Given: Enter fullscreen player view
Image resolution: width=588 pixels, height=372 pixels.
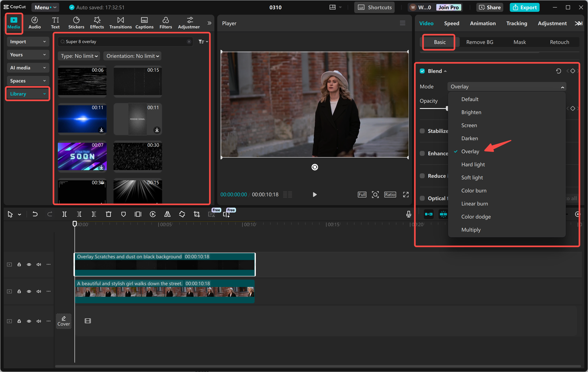Looking at the screenshot, I should 406,194.
